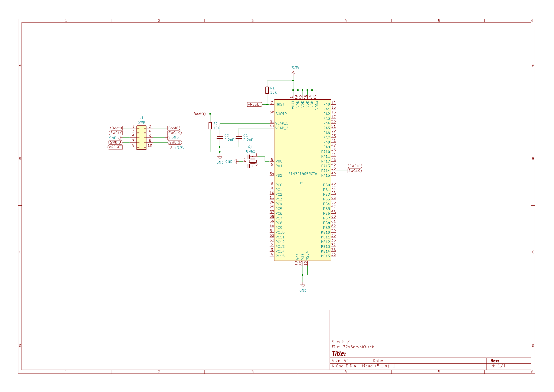Click the PH1 pin 6 on U1
This screenshot has width=554, height=392.
272,165
